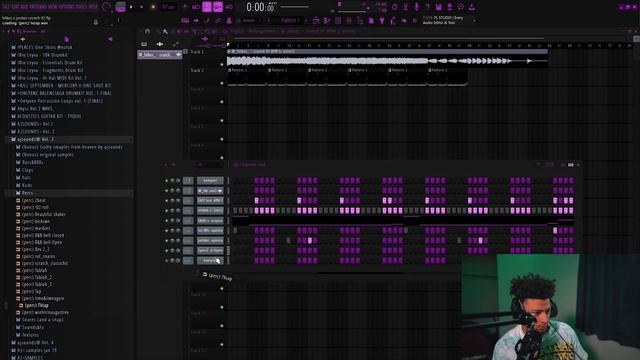This screenshot has width=640, height=360.
Task: Toggle the Pattern/Song mode button
Action: pos(120,7)
